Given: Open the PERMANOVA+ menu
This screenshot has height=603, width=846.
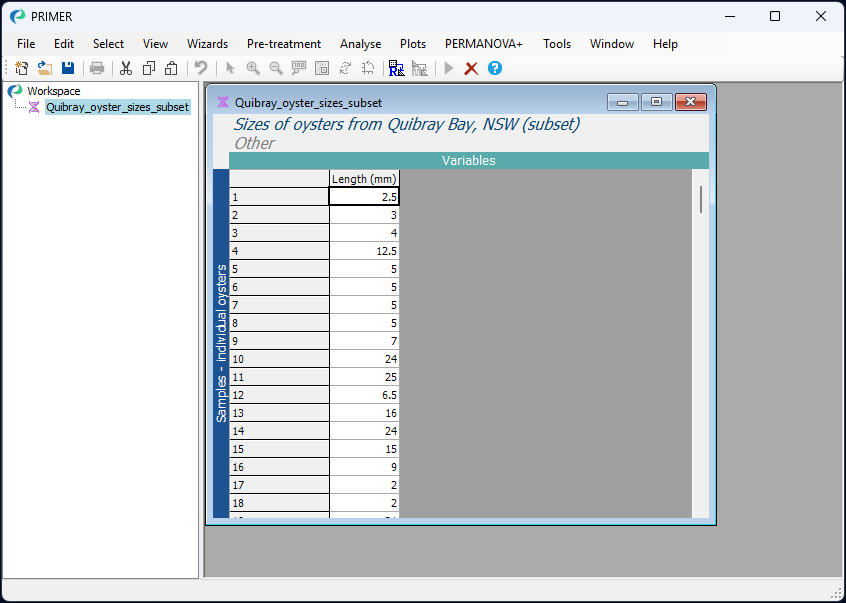Looking at the screenshot, I should point(483,44).
